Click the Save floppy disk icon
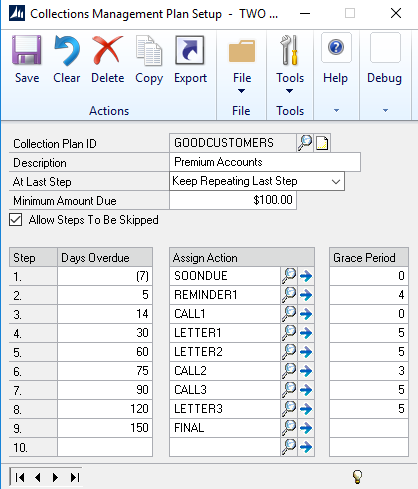 27,50
